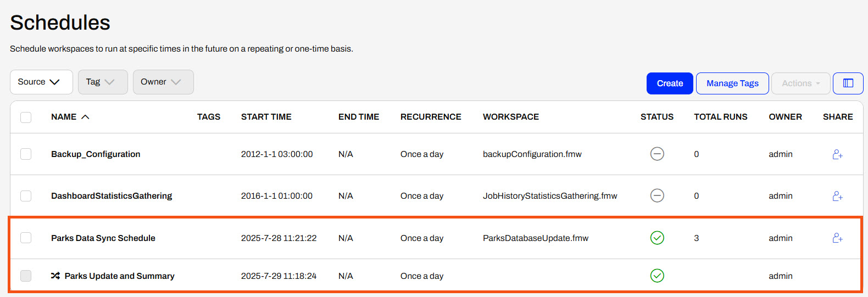This screenshot has width=868, height=297.
Task: Click share icon for Parks Data Sync Schedule
Action: pos(837,238)
